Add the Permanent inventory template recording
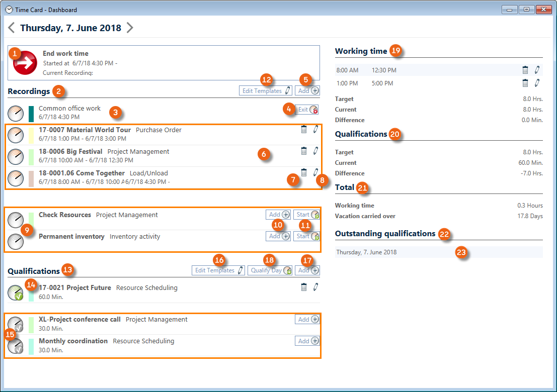Screen dimensions: 557x392 pos(278,236)
